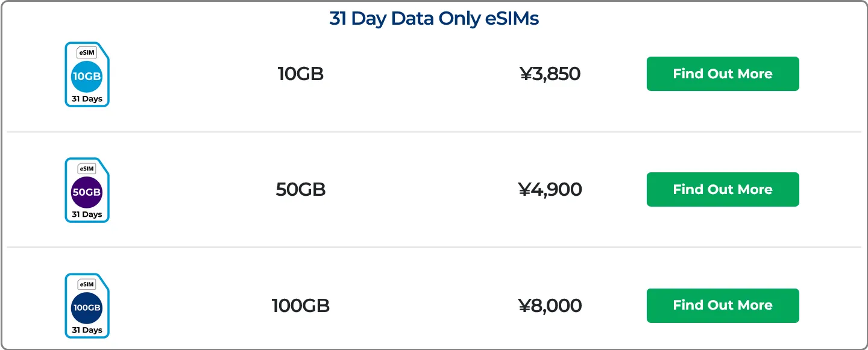
Task: Select the 31 Day Data Only eSIMs heading
Action: click(434, 19)
